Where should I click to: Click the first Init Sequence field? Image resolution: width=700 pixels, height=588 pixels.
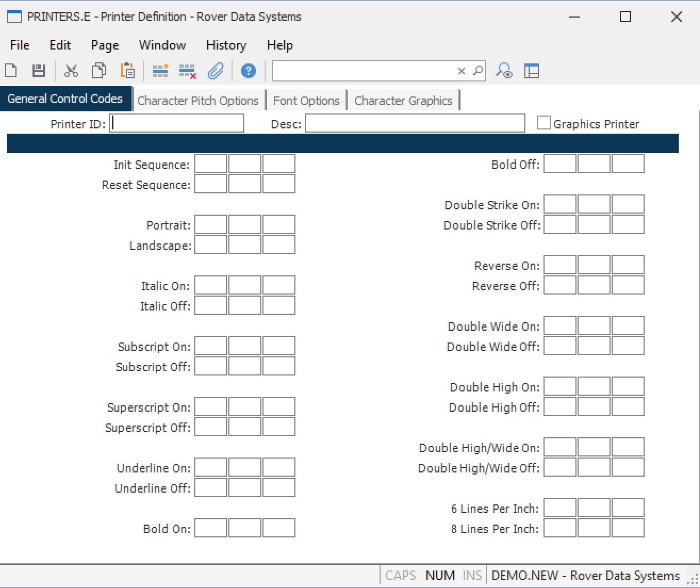point(211,165)
